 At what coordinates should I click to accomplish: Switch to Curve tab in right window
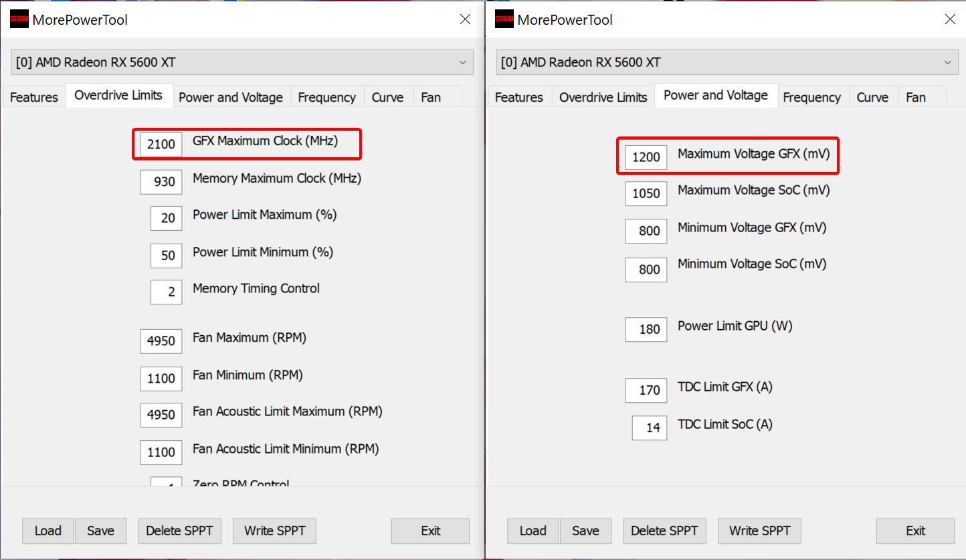(x=873, y=97)
